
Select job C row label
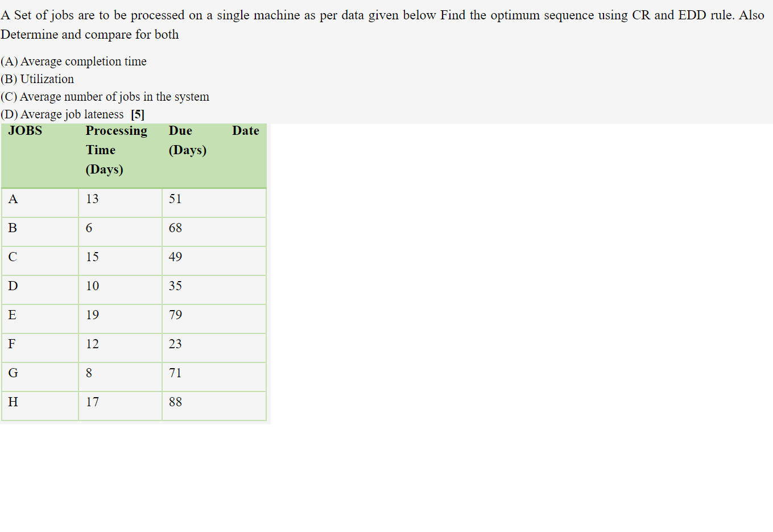click(x=13, y=257)
